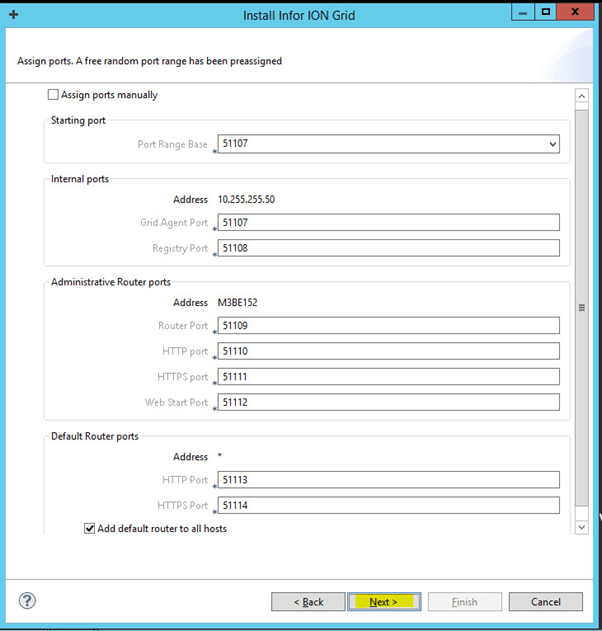
Task: Click the help question mark icon
Action: (28, 601)
